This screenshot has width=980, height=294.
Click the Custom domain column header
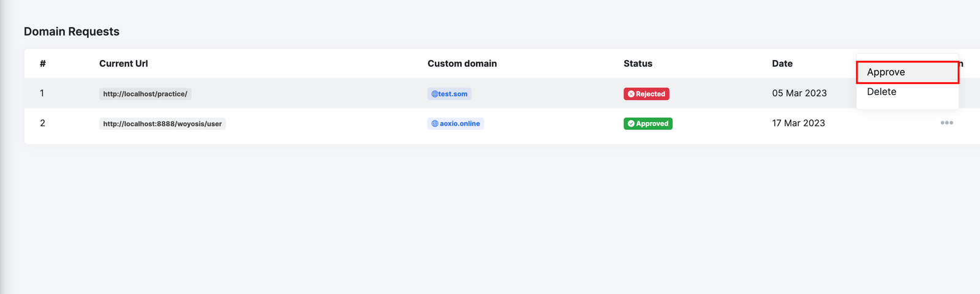pos(462,64)
